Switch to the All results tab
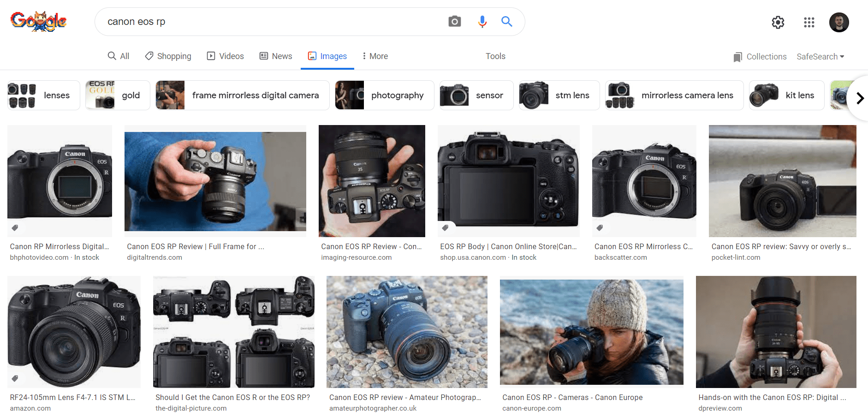868x418 pixels. (x=119, y=56)
